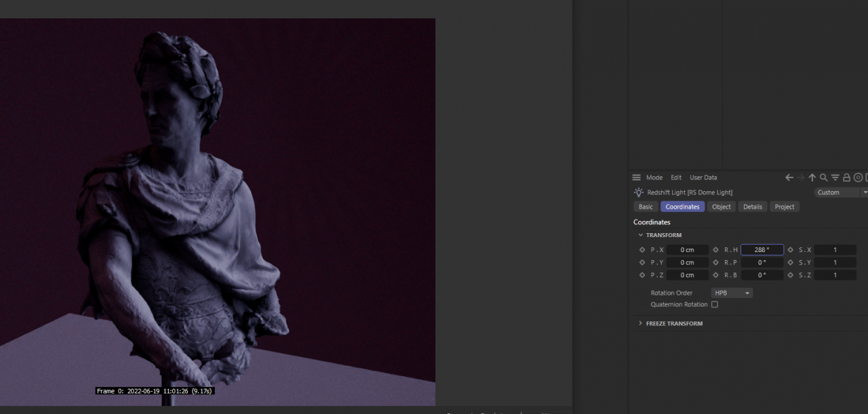The width and height of the screenshot is (868, 414).
Task: Switch to the Object tab
Action: coord(722,207)
